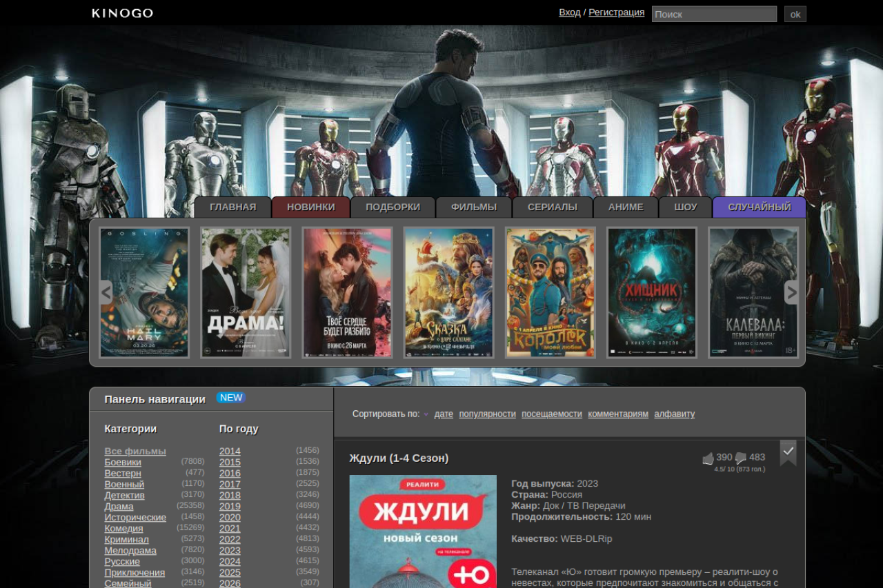Open the Хищник movie poster

pos(652,292)
